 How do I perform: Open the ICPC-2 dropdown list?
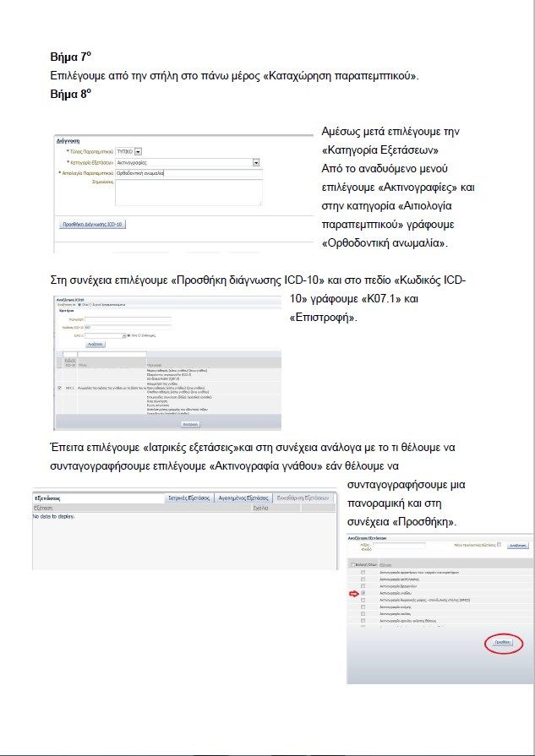pyautogui.click(x=105, y=335)
